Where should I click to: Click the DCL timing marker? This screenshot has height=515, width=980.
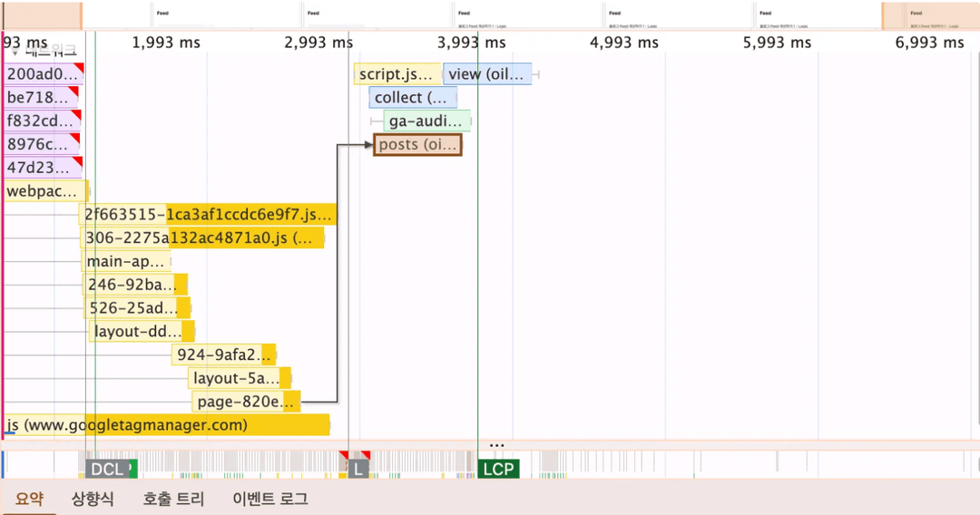[x=106, y=469]
